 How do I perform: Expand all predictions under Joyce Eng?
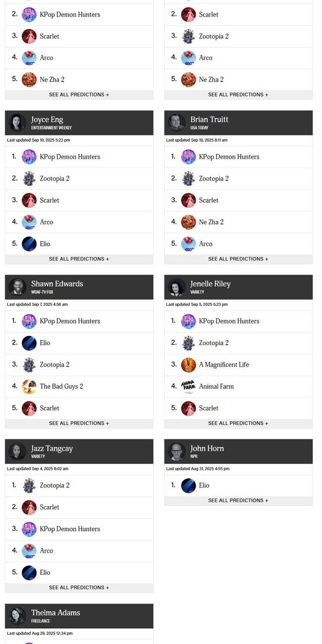(79, 259)
